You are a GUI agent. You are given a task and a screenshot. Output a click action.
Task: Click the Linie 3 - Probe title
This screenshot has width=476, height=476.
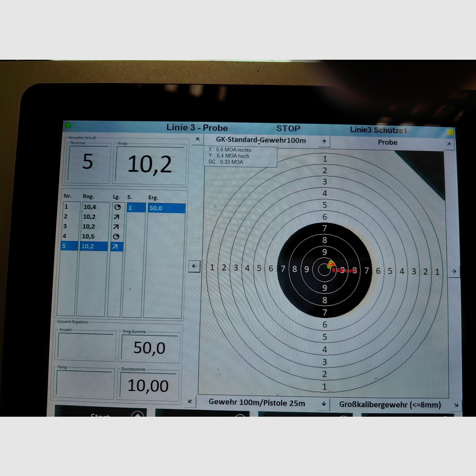pos(197,128)
